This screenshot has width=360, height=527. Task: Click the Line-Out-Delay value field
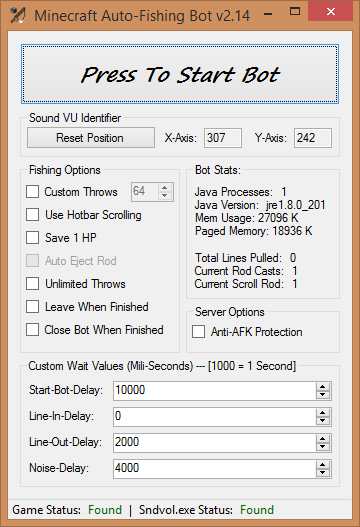tap(214, 443)
